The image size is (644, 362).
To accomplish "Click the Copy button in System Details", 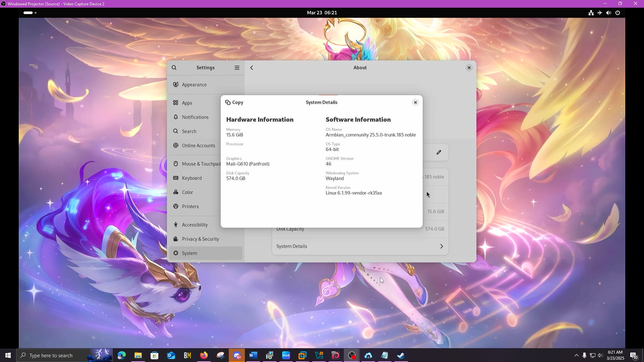I will [234, 103].
